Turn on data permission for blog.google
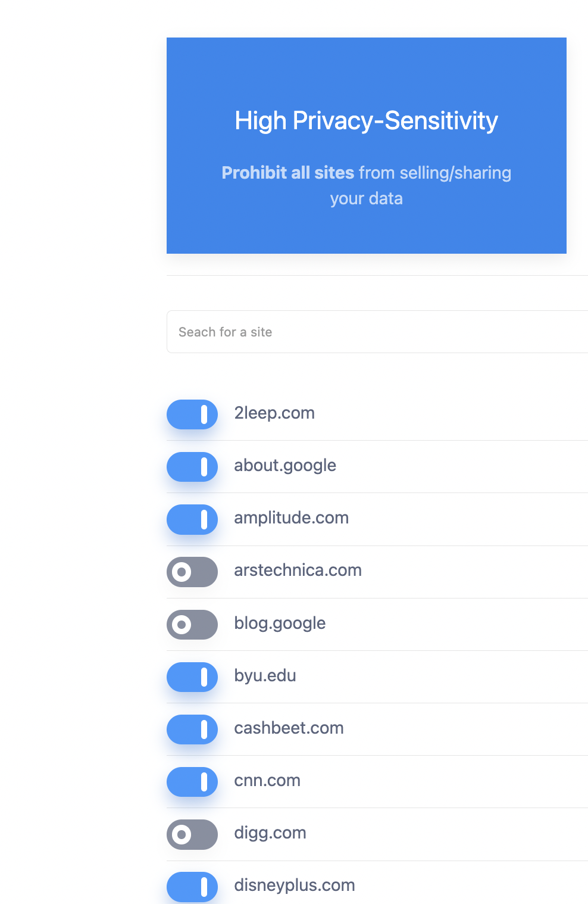The image size is (588, 904). click(192, 625)
